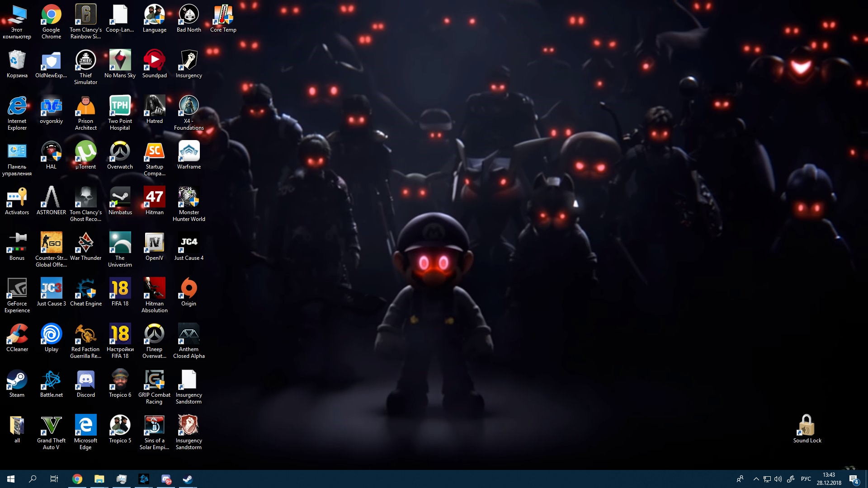Switch to Steam in the taskbar
Screen dimensions: 868x488
pos(188,479)
